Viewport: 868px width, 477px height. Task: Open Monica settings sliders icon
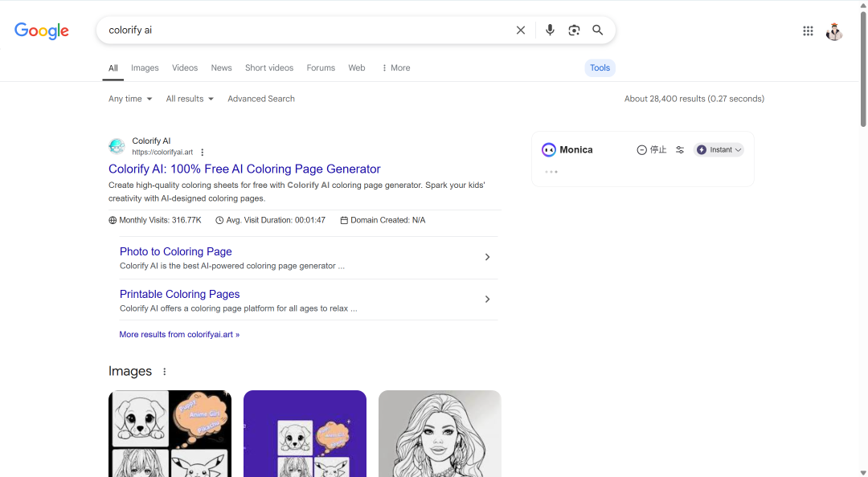tap(680, 149)
